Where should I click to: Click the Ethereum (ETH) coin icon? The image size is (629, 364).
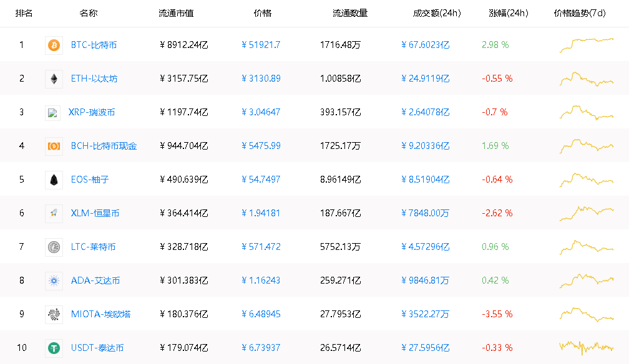54,79
